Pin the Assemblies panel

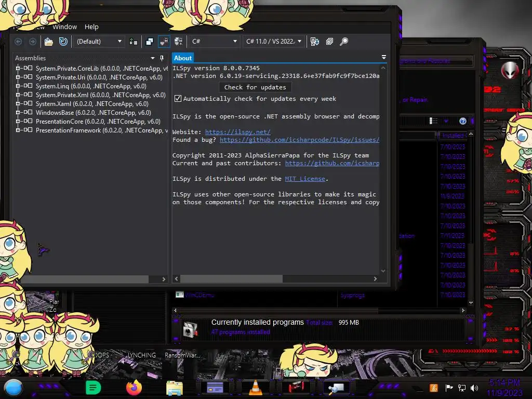click(162, 58)
